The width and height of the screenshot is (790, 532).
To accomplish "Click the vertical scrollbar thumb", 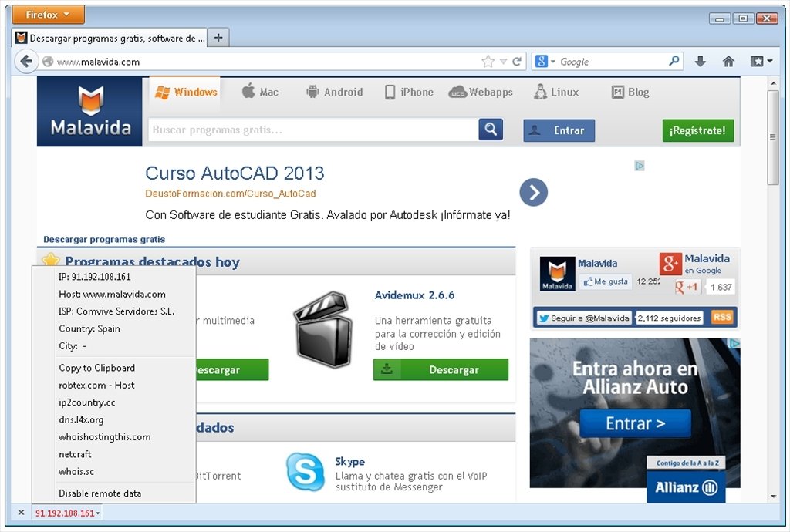I will [773, 138].
